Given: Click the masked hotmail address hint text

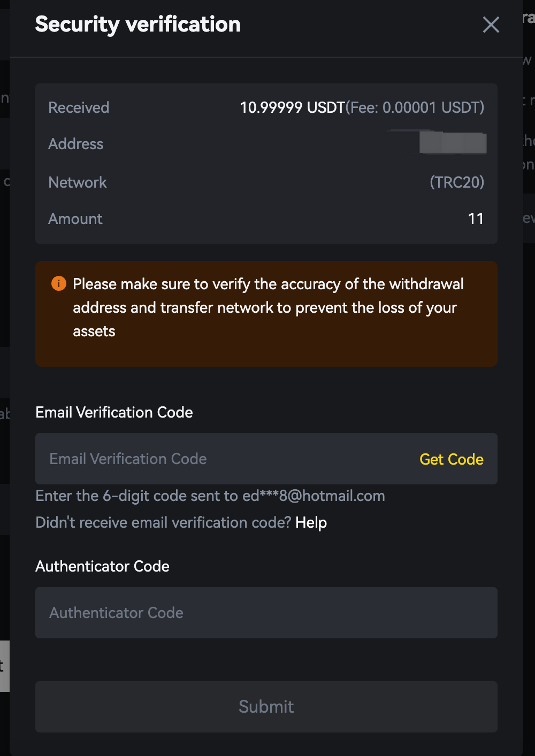Looking at the screenshot, I should click(x=210, y=496).
